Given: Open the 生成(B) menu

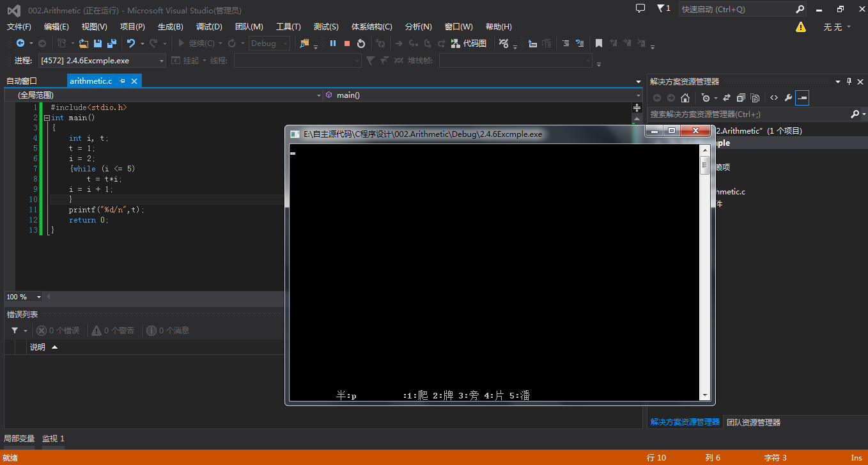Looking at the screenshot, I should coord(171,27).
